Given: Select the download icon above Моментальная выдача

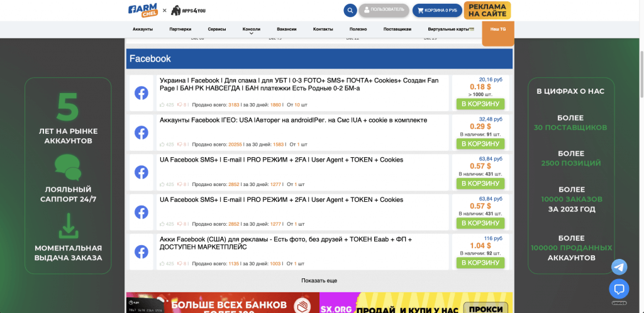Looking at the screenshot, I should pyautogui.click(x=68, y=226).
